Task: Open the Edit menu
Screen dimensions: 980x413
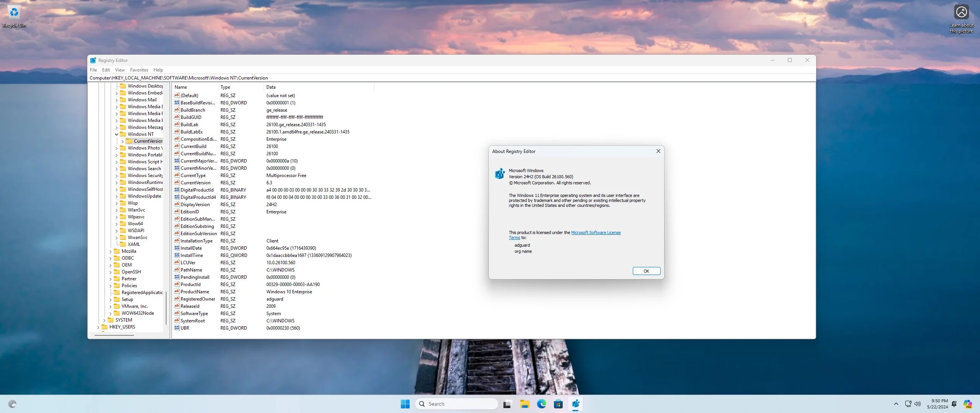Action: (106, 70)
